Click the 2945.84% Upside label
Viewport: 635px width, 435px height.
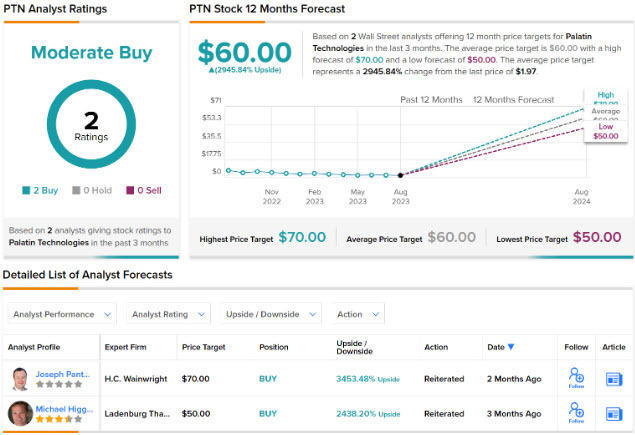245,70
